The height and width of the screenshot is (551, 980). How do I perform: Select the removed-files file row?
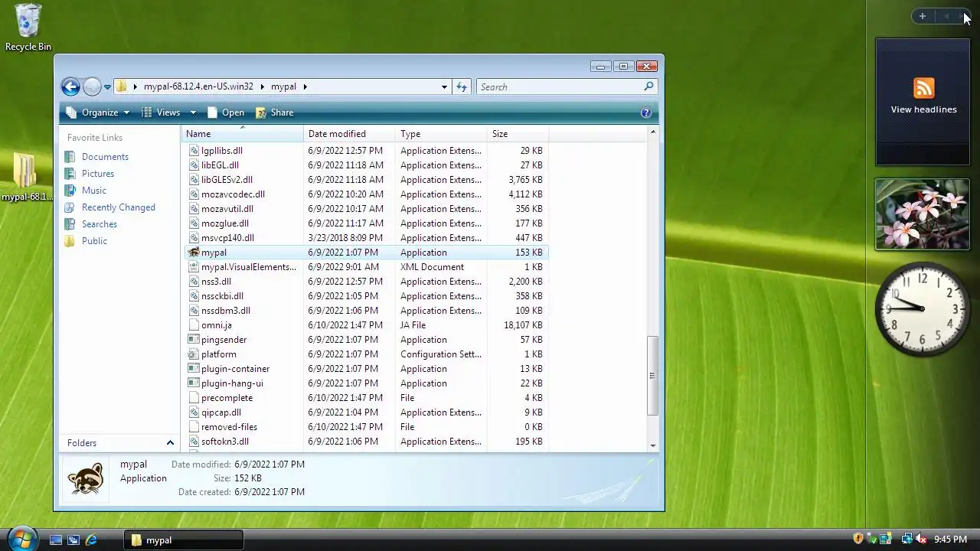click(367, 427)
